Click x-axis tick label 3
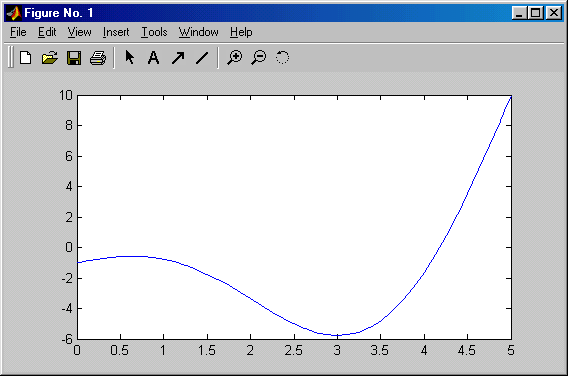 337,351
